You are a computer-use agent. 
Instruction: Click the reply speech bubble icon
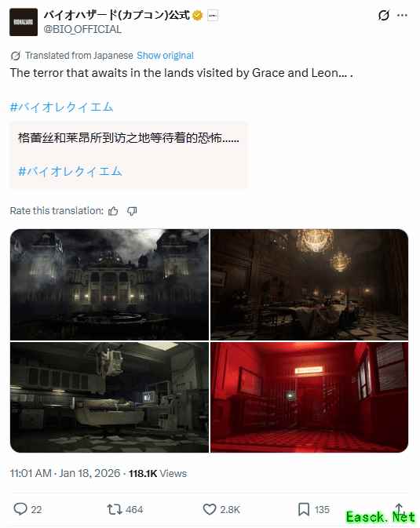(20, 509)
